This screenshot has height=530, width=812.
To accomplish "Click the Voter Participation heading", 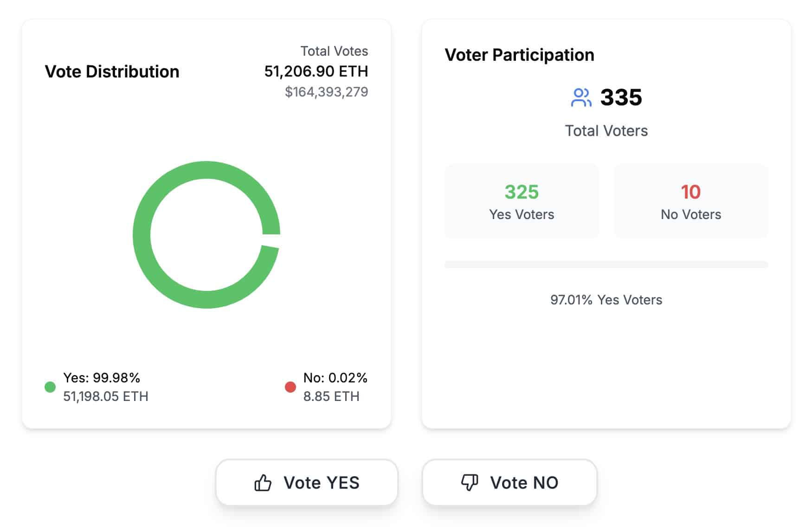I will pos(519,55).
